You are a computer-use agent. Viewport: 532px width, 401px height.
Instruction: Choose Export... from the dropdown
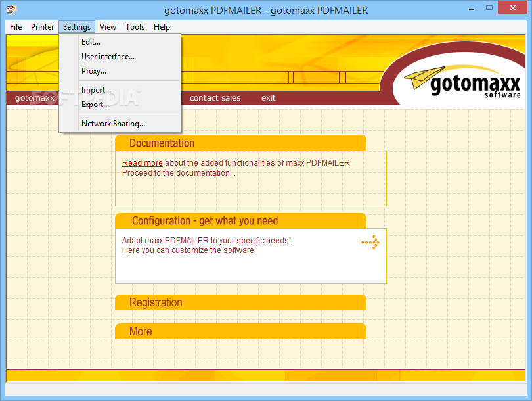coord(120,105)
